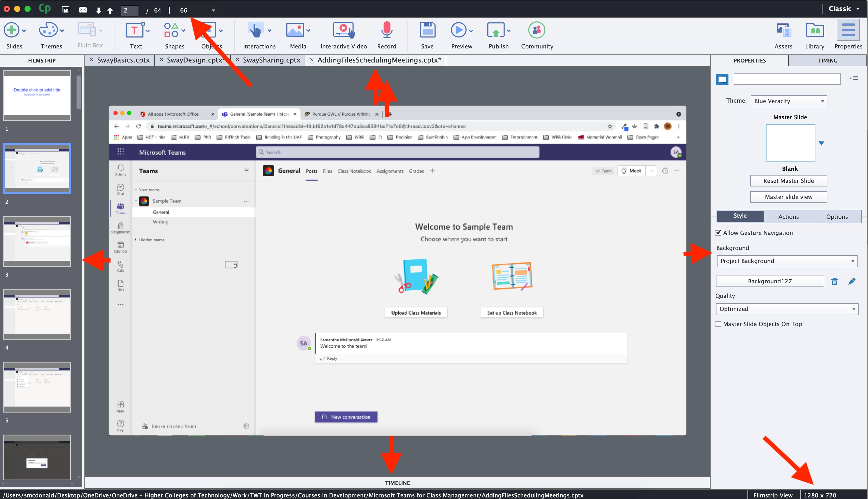Toggle Allow Gesture Navigation checkbox
This screenshot has width=868, height=499.
(x=718, y=233)
